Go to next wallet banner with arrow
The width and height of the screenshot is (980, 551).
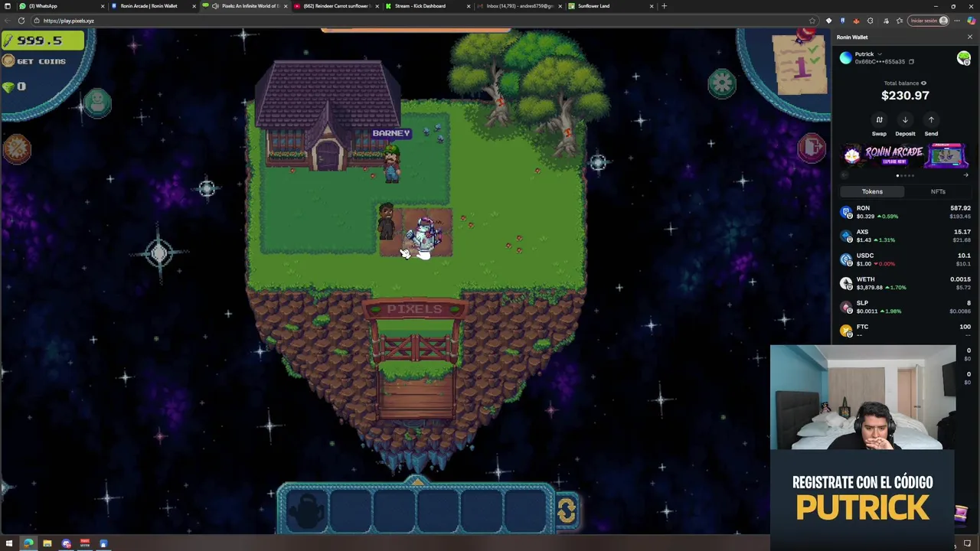tap(965, 175)
